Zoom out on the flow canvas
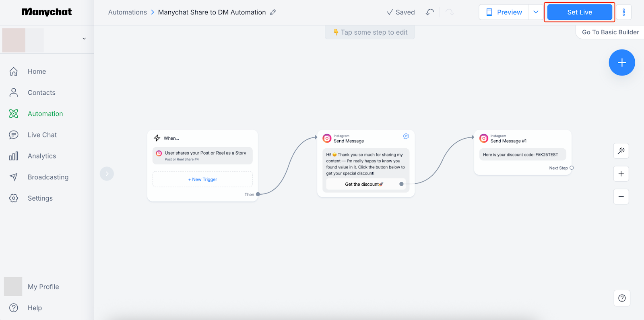The image size is (644, 320). 621,197
